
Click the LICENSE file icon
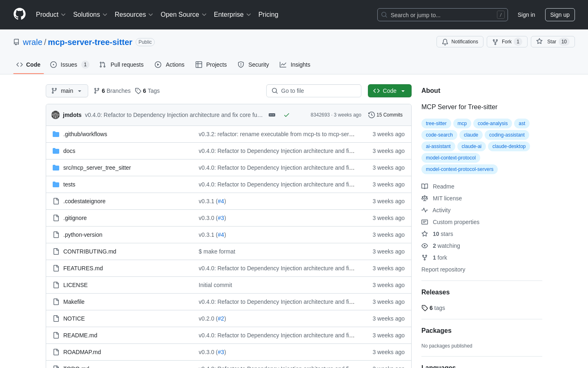pos(56,285)
